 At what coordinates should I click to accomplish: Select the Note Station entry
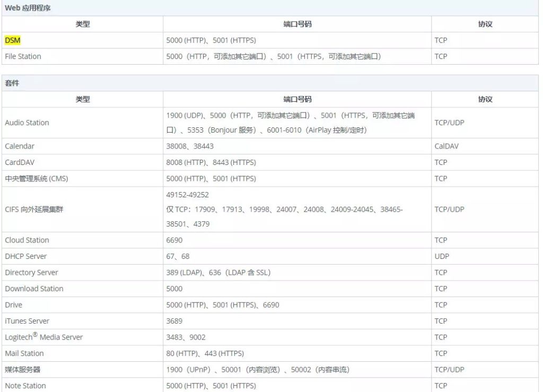[x=25, y=386]
